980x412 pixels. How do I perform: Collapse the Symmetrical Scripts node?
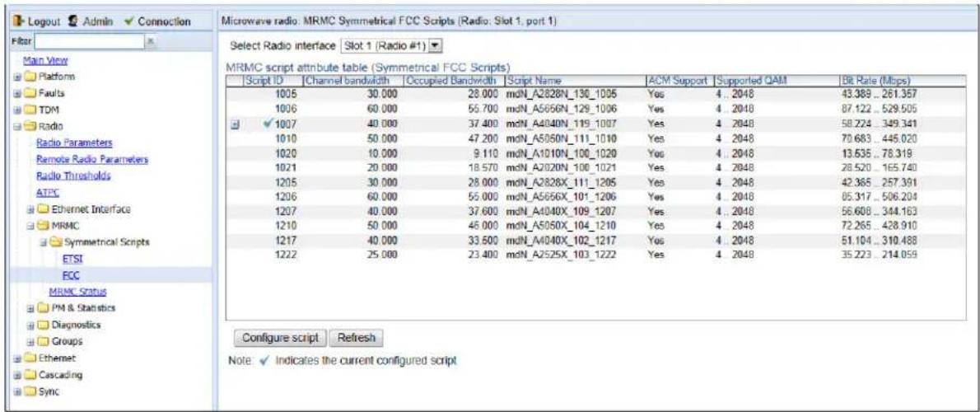[x=45, y=242]
